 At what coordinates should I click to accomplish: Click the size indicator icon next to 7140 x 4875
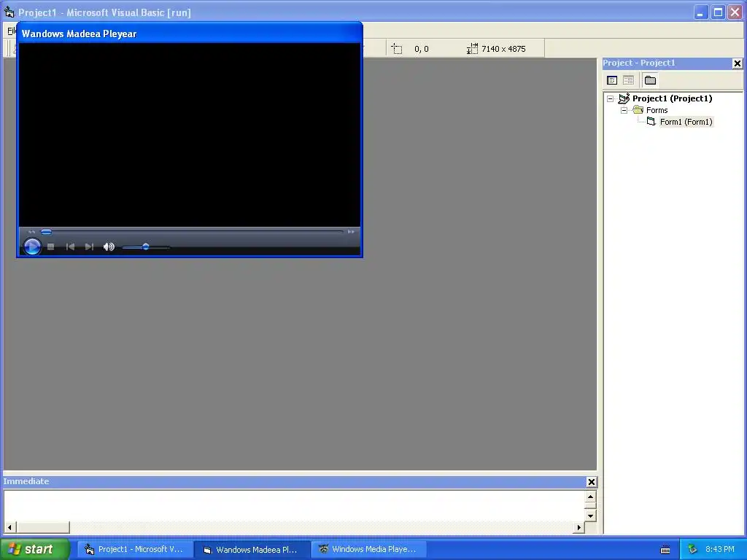472,49
